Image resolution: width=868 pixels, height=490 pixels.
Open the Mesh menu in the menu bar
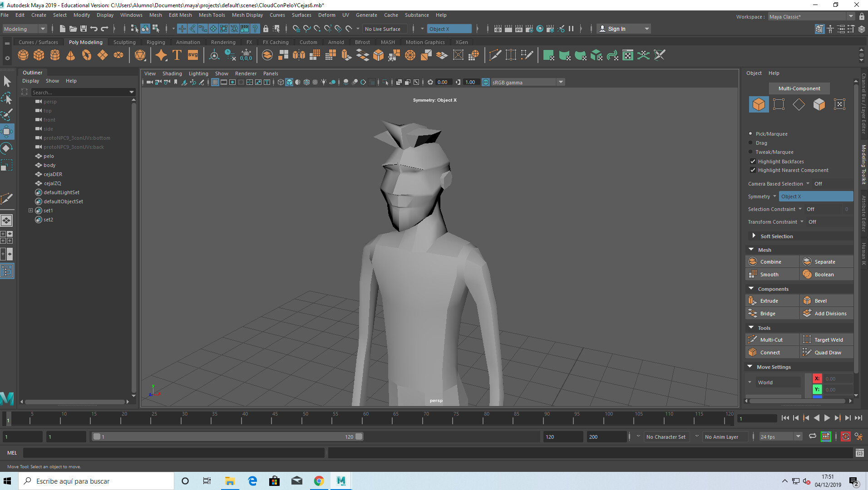click(156, 15)
